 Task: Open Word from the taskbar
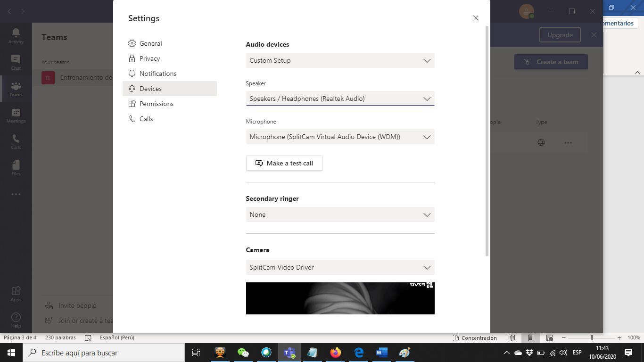[x=382, y=353]
